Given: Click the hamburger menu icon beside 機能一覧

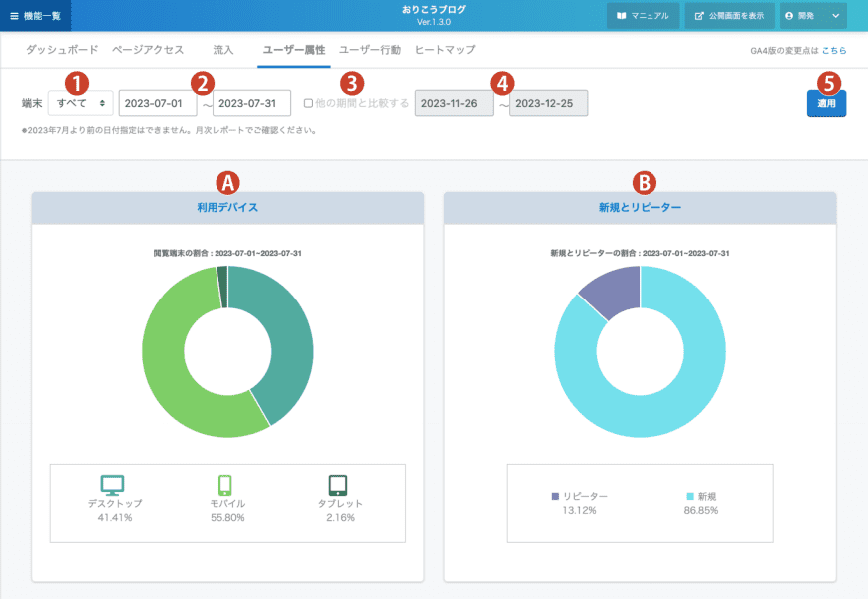Looking at the screenshot, I should coord(14,16).
